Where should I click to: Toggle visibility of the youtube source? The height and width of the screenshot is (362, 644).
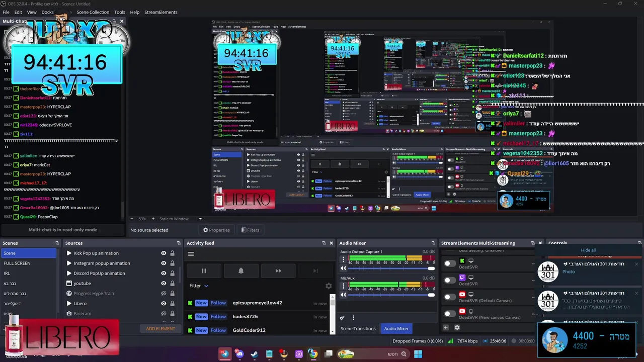point(164,284)
